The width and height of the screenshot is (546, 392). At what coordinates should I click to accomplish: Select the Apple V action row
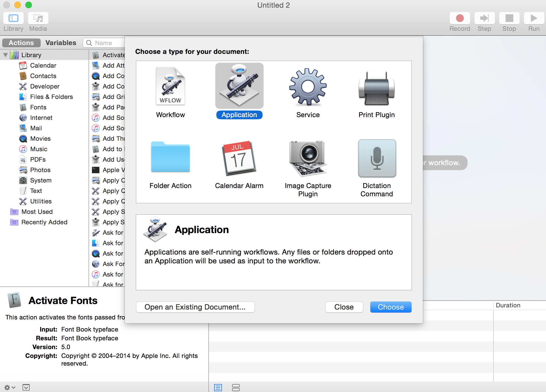tap(107, 170)
